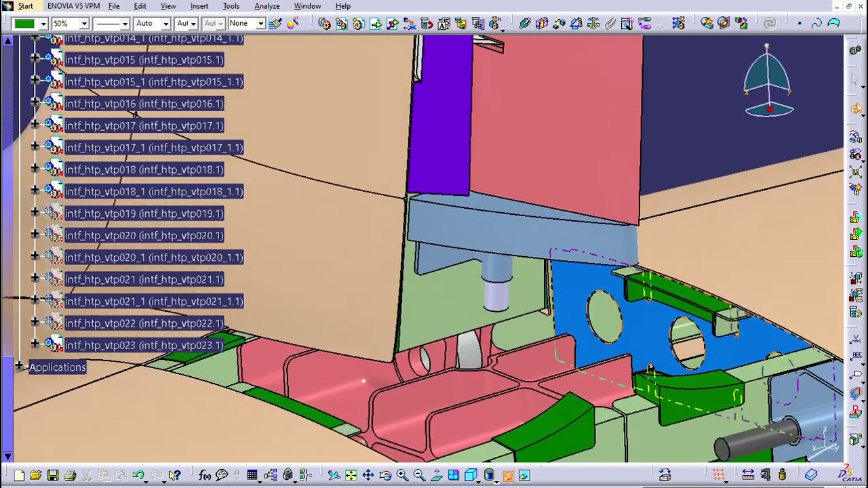Open the Start menu

pyautogui.click(x=26, y=6)
